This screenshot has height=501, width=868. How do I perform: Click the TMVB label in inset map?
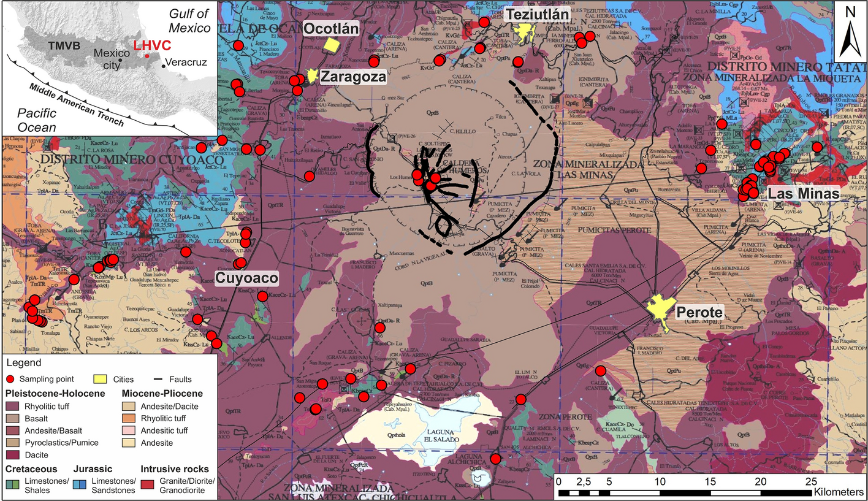pos(66,45)
